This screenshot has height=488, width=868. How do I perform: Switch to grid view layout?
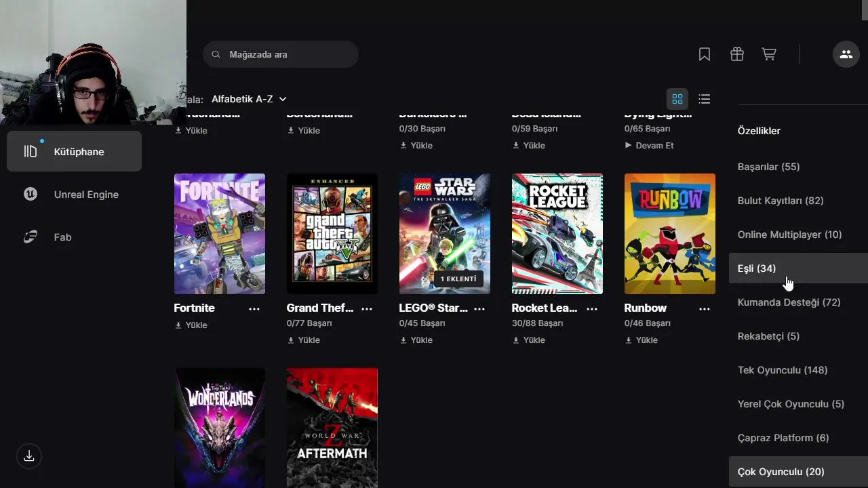pyautogui.click(x=677, y=99)
